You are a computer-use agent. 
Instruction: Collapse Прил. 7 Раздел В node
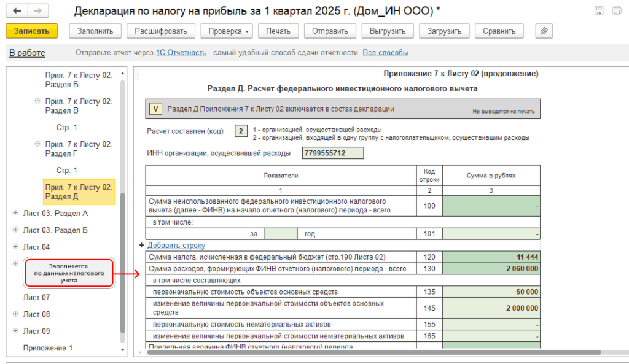point(37,101)
